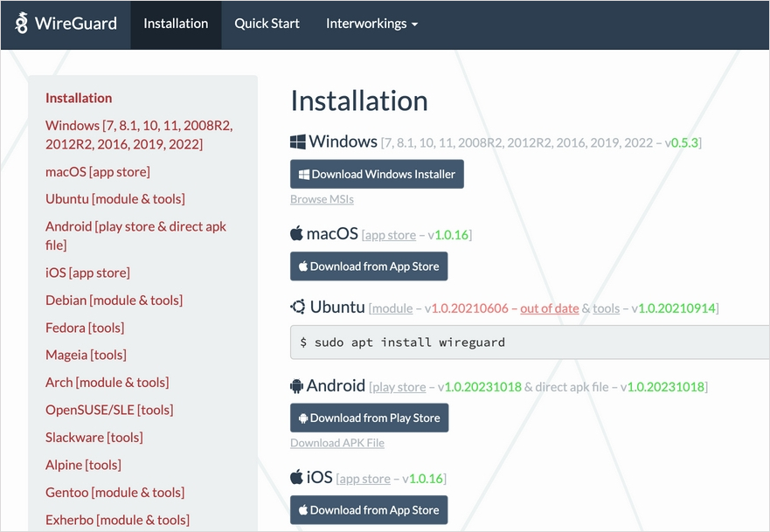This screenshot has width=770, height=532.
Task: Open the Ubuntu tools link
Action: [606, 308]
